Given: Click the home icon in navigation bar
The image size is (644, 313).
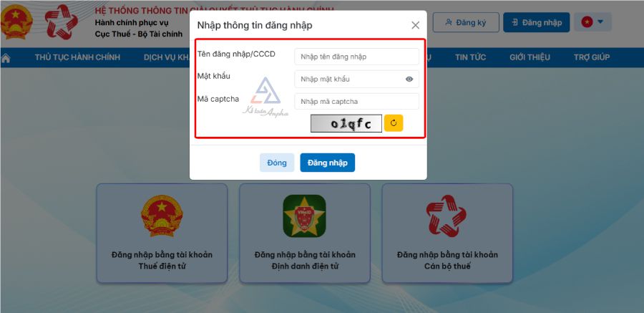Looking at the screenshot, I should tap(6, 58).
